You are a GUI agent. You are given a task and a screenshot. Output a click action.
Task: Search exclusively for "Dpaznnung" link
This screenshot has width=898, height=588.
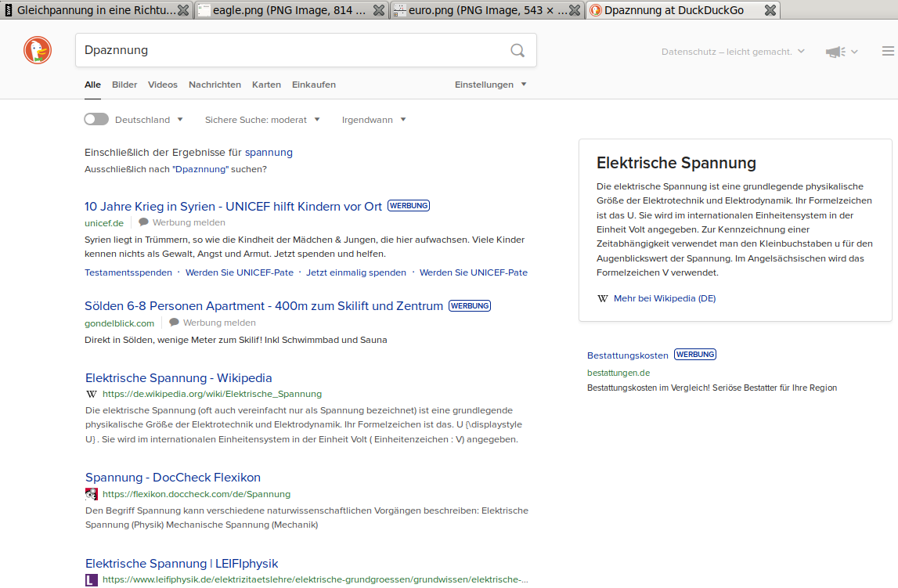pos(200,169)
